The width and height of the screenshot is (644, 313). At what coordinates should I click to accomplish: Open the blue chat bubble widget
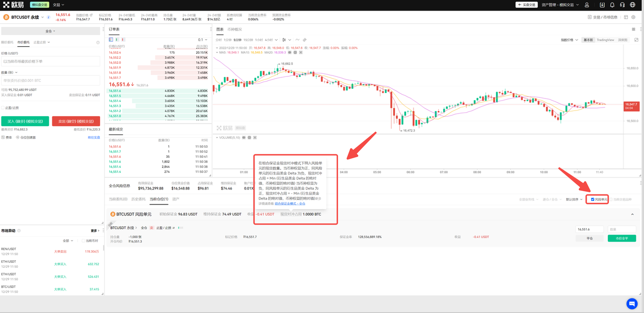tap(632, 303)
